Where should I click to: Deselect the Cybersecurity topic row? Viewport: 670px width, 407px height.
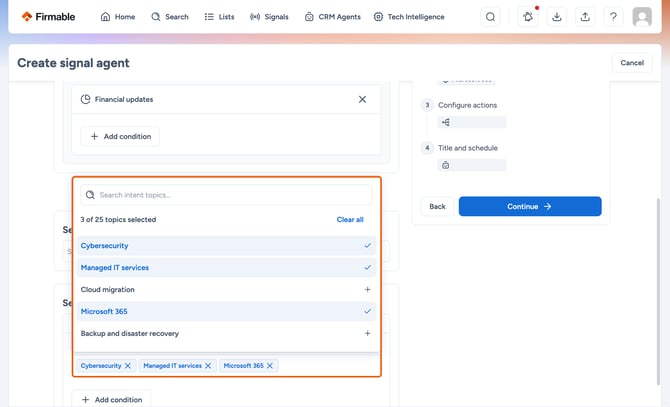click(226, 246)
